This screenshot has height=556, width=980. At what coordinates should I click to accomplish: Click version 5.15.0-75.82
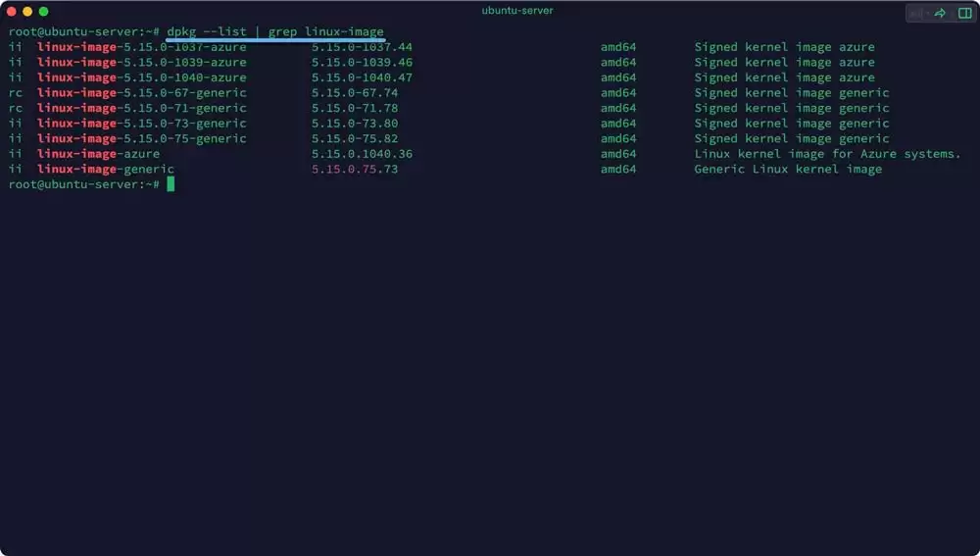(x=355, y=139)
